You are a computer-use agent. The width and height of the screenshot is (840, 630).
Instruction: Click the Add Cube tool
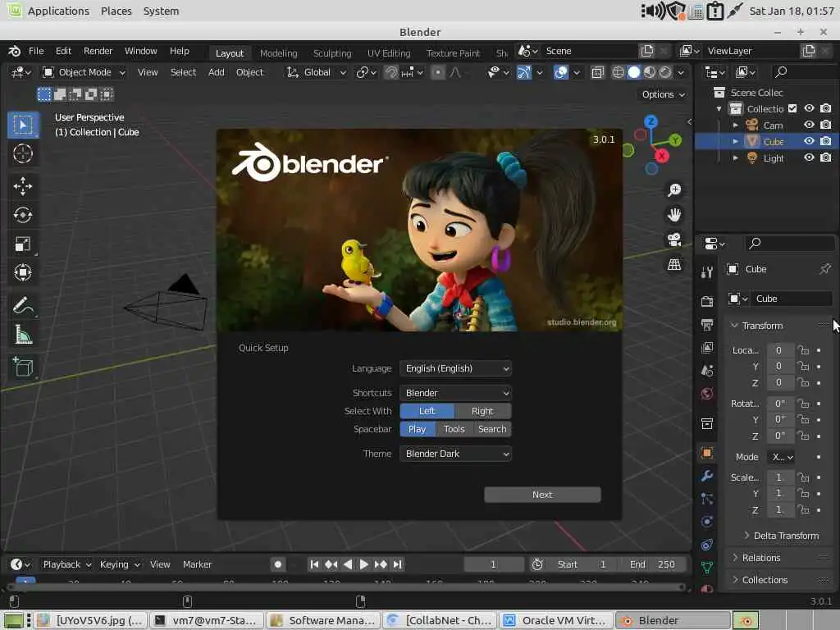click(22, 367)
